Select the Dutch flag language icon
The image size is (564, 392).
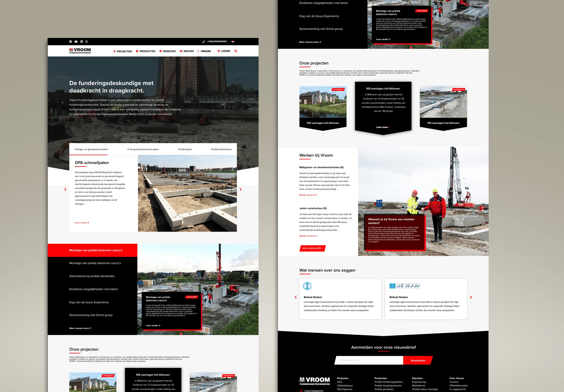pos(233,42)
